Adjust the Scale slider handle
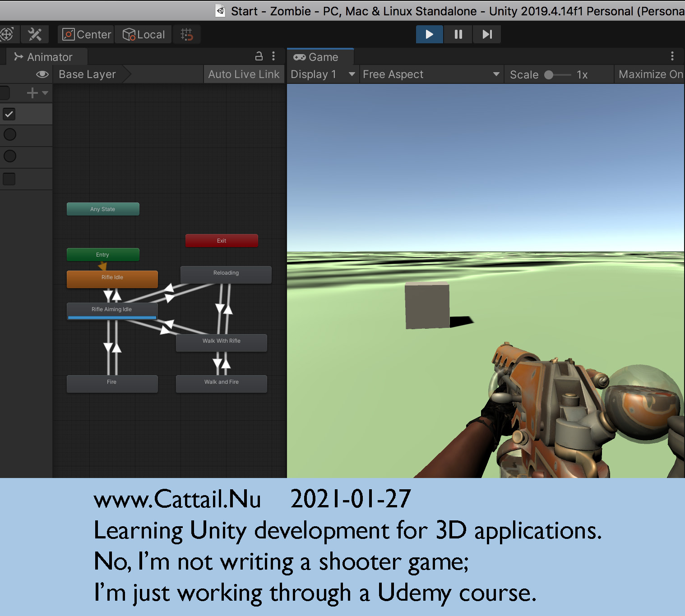The height and width of the screenshot is (616, 685). [x=549, y=75]
